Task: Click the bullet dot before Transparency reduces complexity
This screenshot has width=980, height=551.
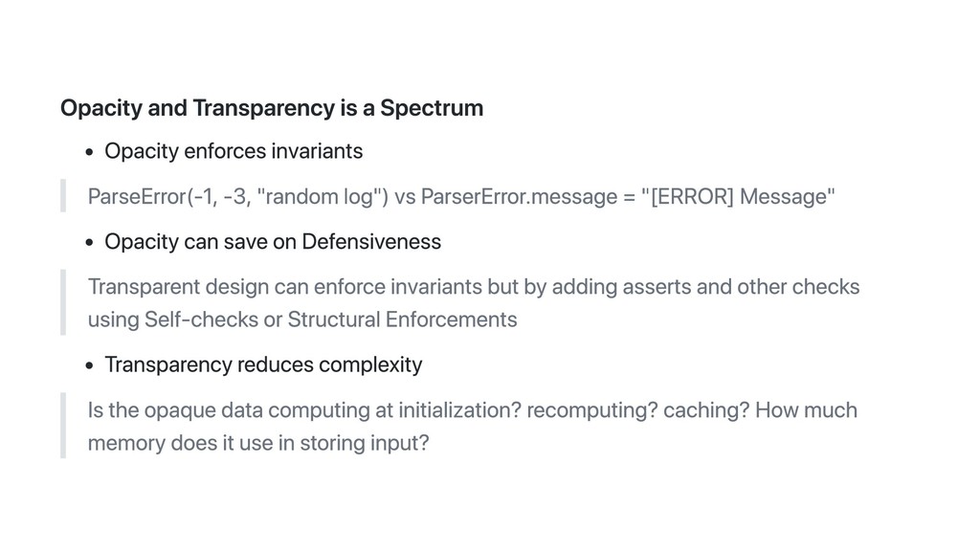Action: point(89,365)
